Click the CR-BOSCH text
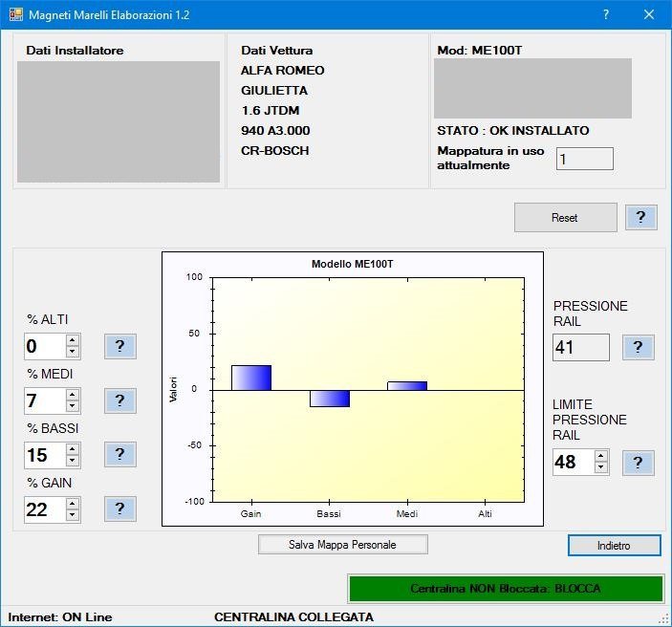Screen dimensions: 672x627 click(x=274, y=151)
